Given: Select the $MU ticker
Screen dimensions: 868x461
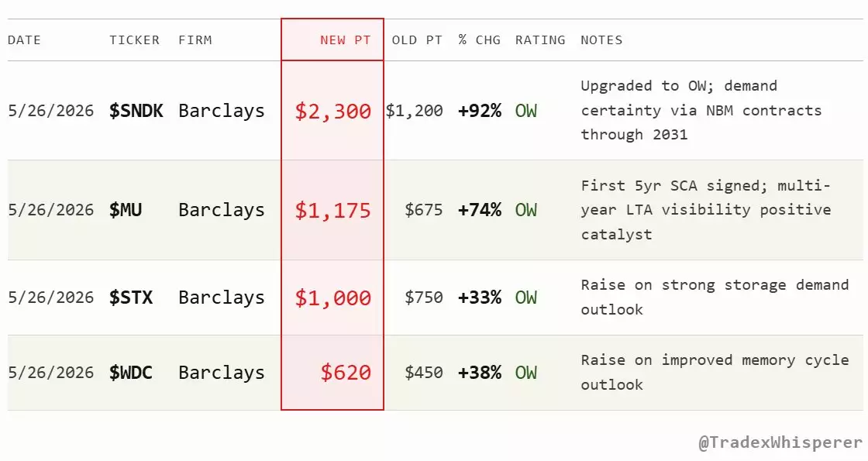Looking at the screenshot, I should 126,210.
